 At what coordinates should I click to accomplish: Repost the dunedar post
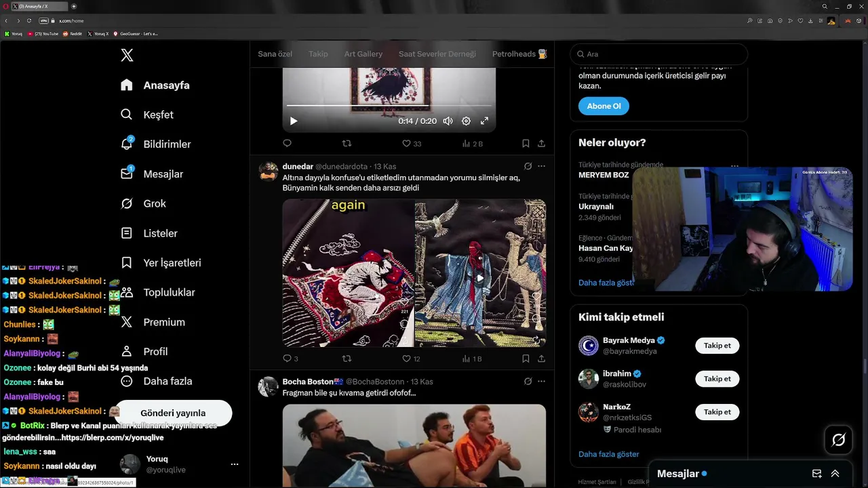(x=347, y=359)
